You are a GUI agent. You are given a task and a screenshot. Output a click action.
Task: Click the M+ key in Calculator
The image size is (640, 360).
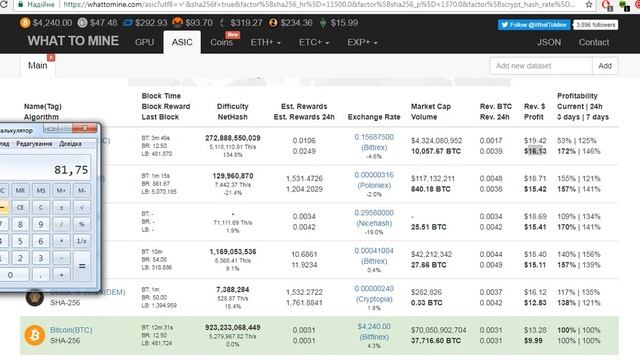pyautogui.click(x=61, y=190)
